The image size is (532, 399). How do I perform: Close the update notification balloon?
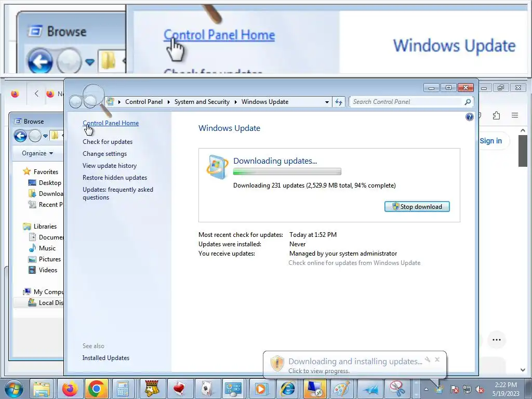tap(437, 360)
